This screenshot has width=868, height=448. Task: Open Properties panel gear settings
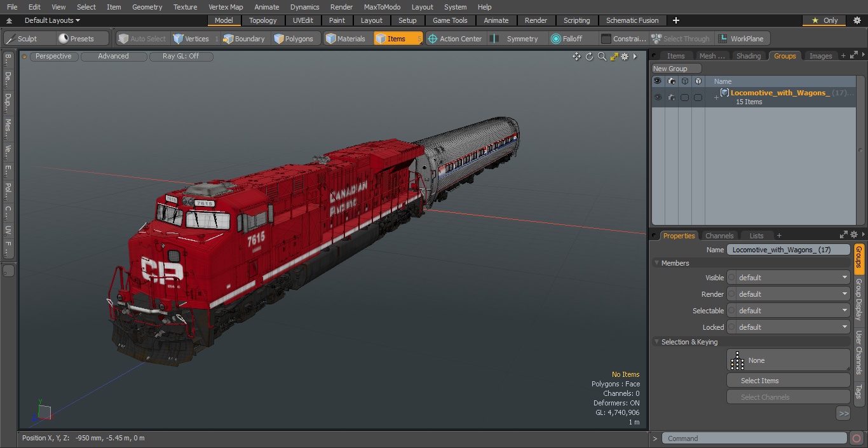tap(854, 235)
